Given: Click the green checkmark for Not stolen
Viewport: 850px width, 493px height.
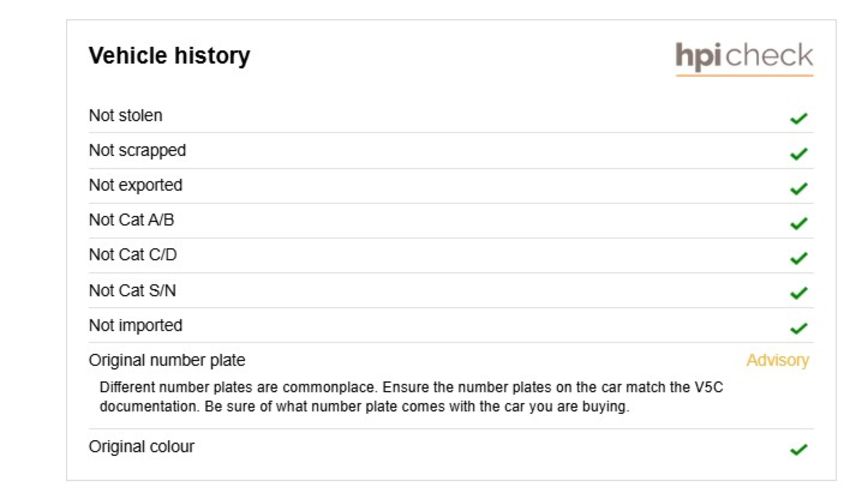Looking at the screenshot, I should [x=799, y=118].
